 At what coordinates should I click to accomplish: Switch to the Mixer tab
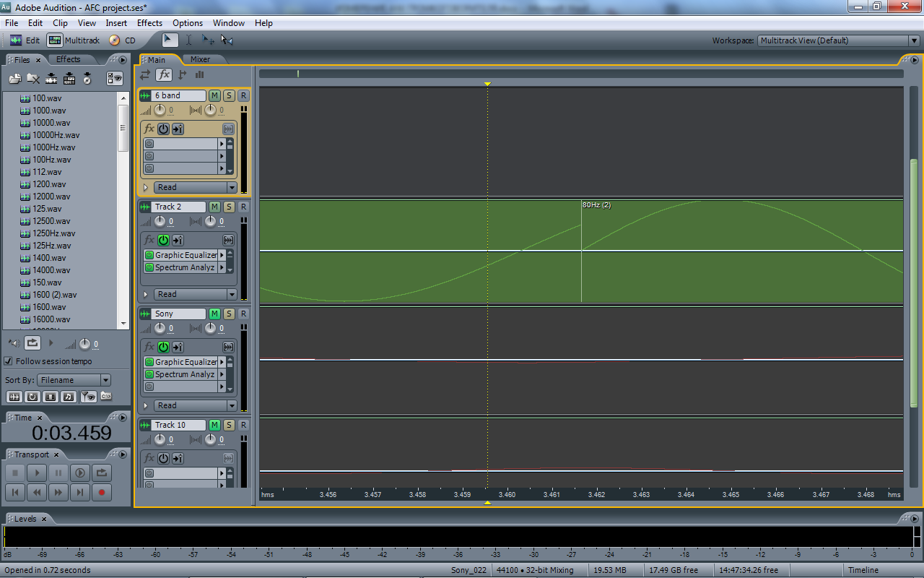(201, 59)
